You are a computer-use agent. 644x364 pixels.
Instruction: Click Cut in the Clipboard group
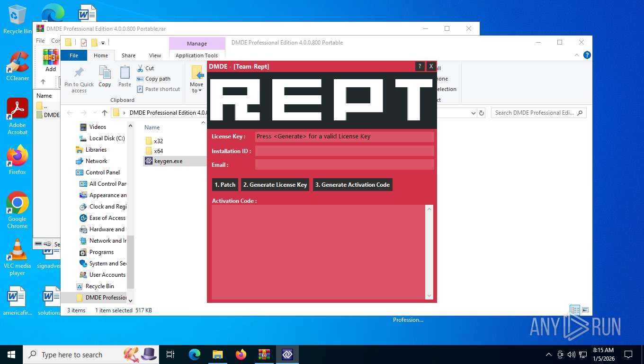pos(146,68)
